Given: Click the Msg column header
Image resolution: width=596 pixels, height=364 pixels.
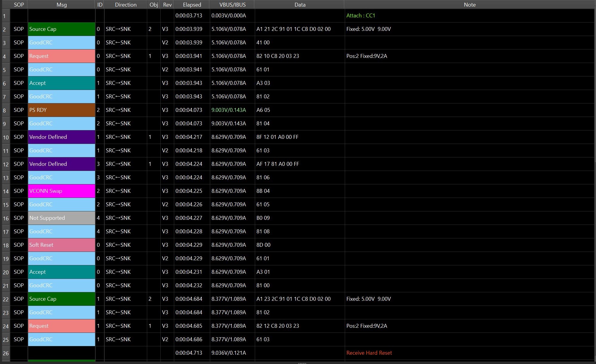Looking at the screenshot, I should pos(61,4).
